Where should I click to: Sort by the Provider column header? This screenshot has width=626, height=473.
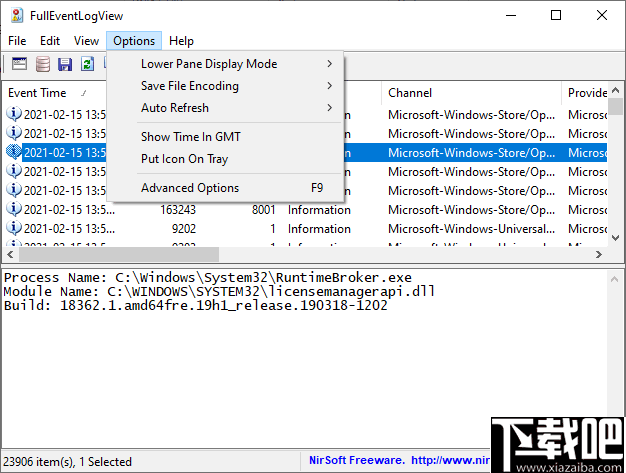pos(584,93)
